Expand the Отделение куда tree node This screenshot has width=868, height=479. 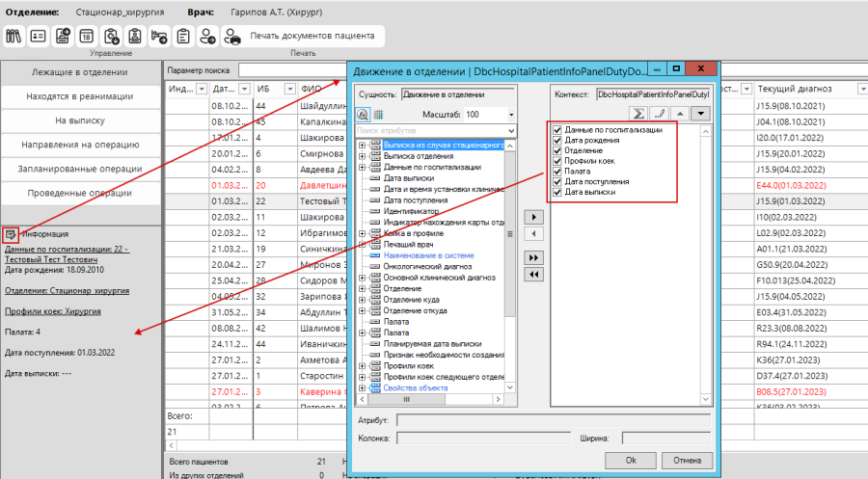[x=363, y=300]
